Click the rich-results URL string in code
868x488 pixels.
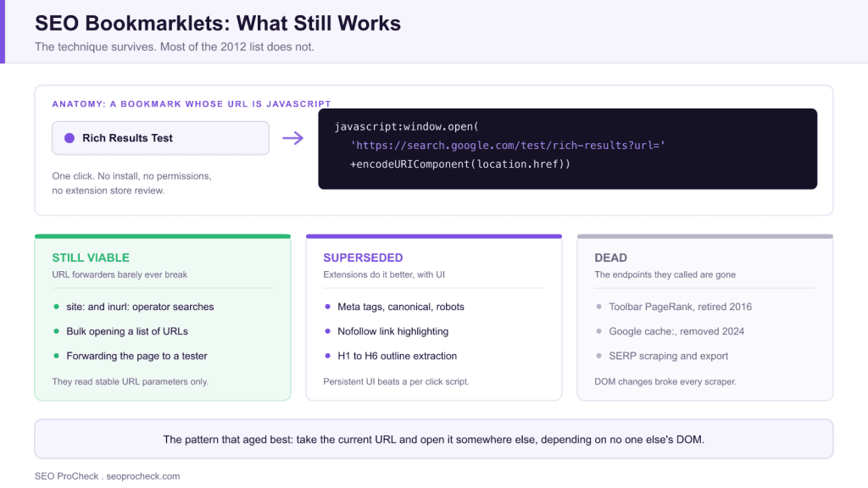508,146
